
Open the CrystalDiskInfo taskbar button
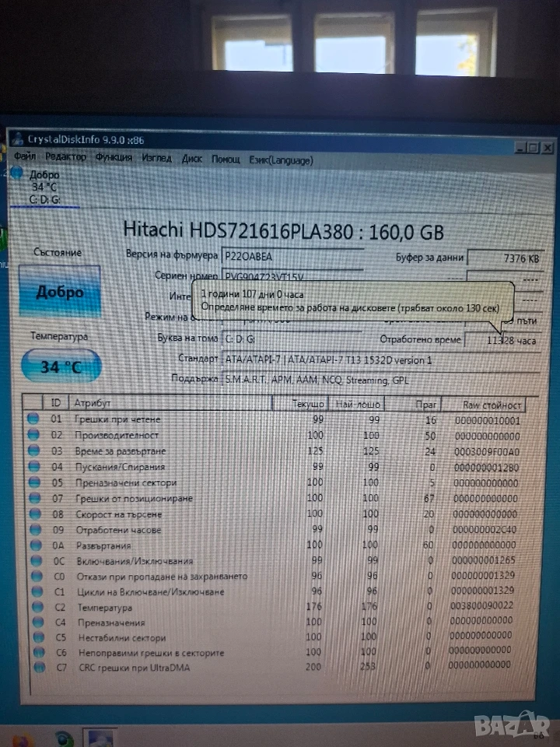coord(100,737)
